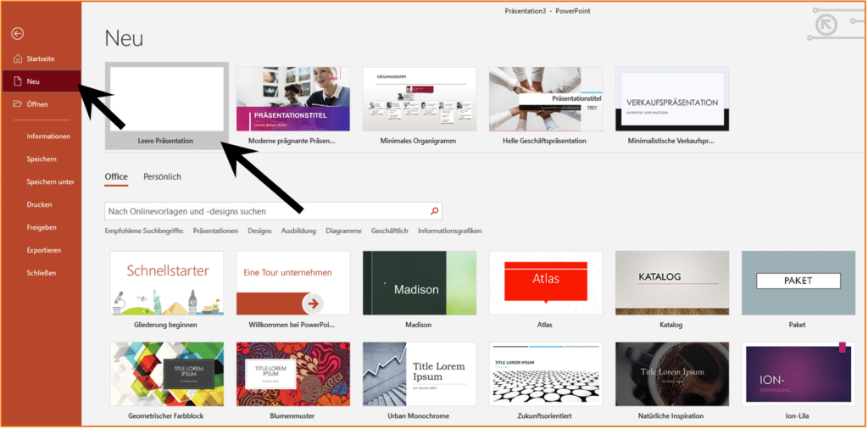Click the search magnifier icon
The width and height of the screenshot is (868, 429).
point(434,211)
